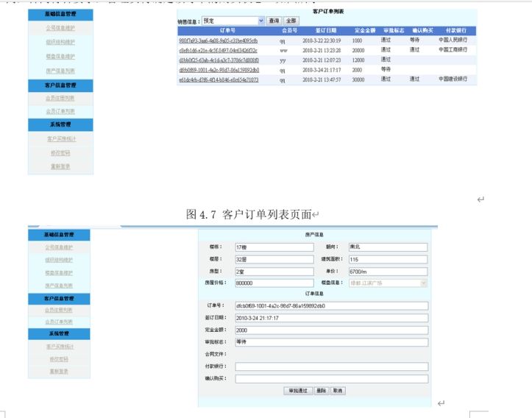The width and height of the screenshot is (532, 418).
Task: Open 客户采购统计 in the order-list page sidebar
Action: (x=61, y=139)
